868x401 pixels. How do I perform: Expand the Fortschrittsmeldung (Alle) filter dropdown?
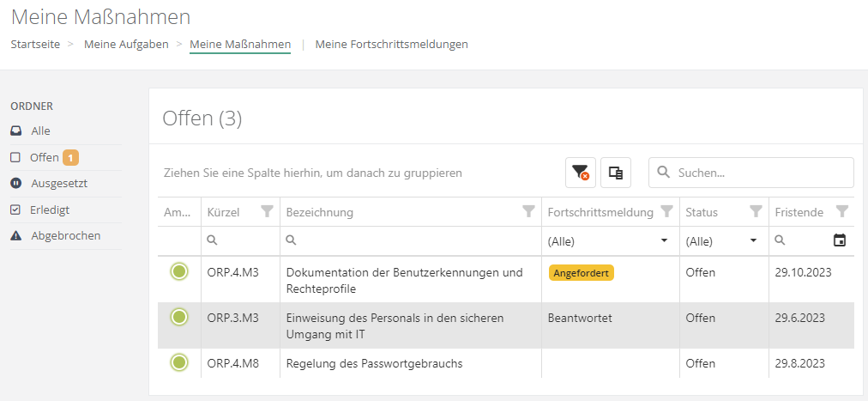coord(664,240)
